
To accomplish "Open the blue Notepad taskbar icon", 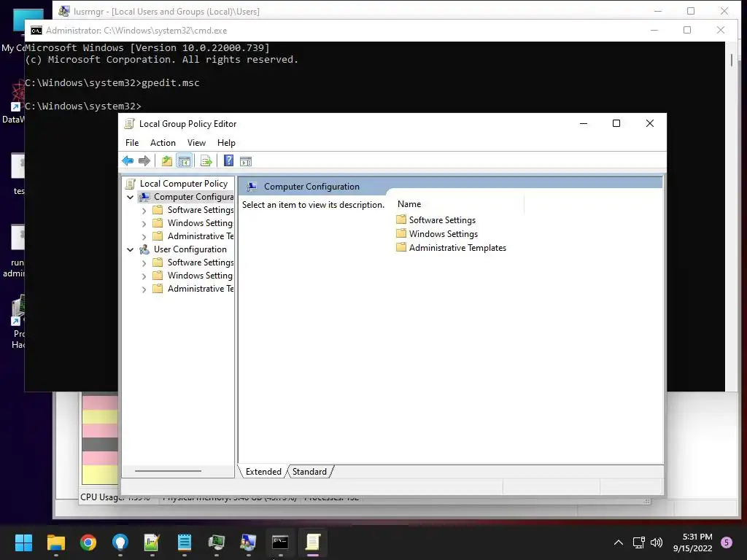I will tap(185, 542).
